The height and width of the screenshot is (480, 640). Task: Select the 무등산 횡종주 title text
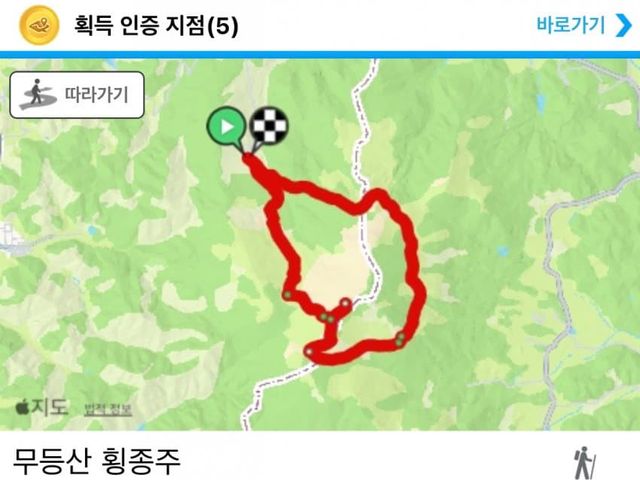tap(97, 462)
